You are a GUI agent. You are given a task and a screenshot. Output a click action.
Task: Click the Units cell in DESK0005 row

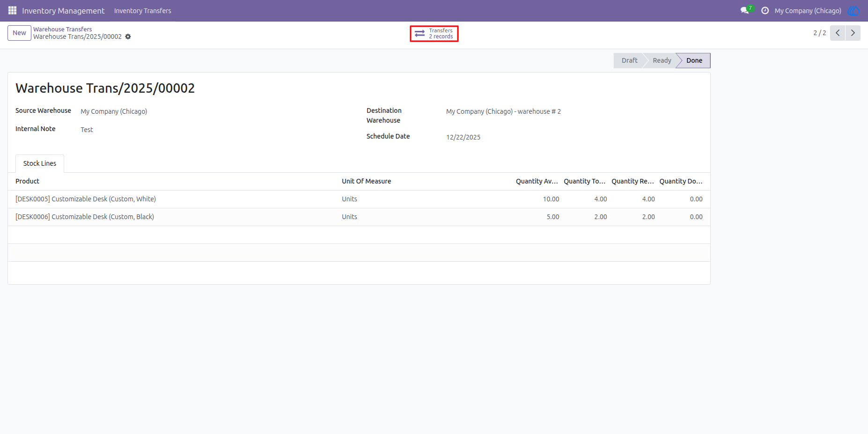click(x=349, y=199)
